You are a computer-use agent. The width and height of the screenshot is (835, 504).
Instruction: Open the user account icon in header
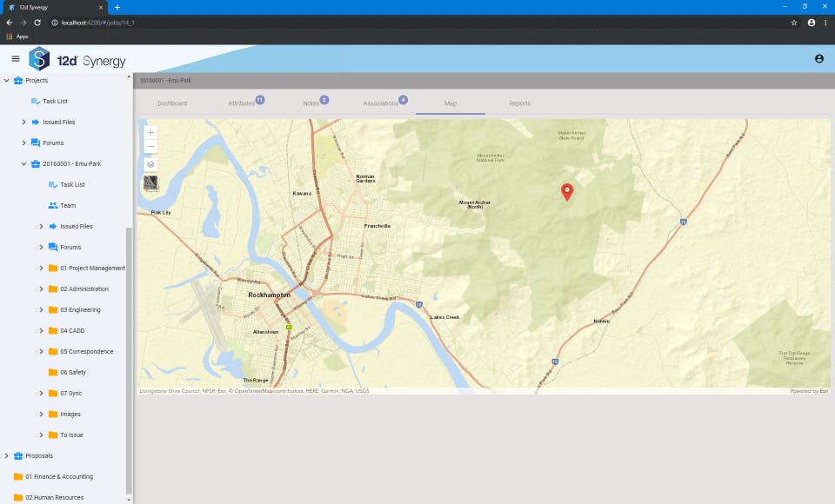pyautogui.click(x=819, y=58)
